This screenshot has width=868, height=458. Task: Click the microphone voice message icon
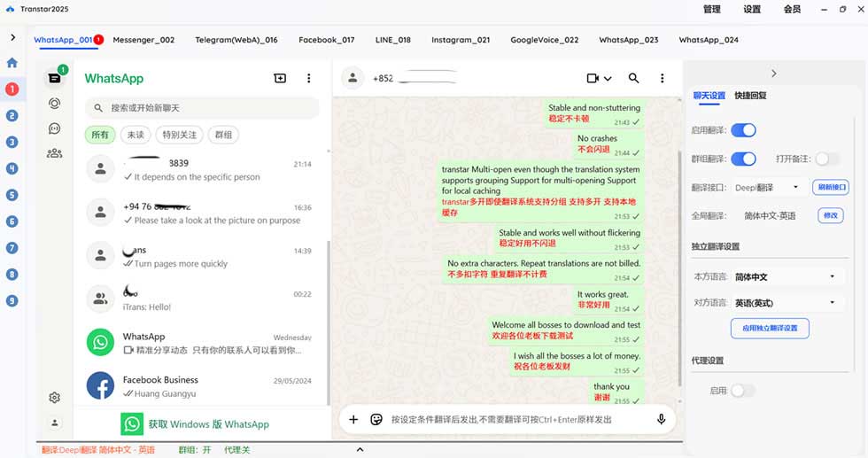(661, 419)
